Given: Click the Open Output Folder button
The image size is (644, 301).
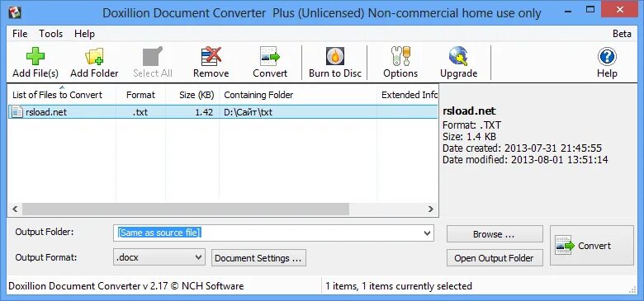Looking at the screenshot, I should [495, 258].
